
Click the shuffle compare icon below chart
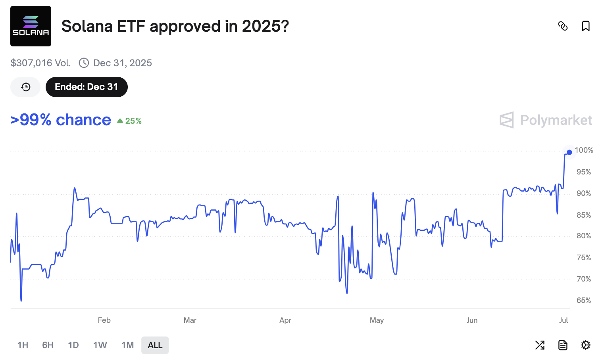coord(540,345)
